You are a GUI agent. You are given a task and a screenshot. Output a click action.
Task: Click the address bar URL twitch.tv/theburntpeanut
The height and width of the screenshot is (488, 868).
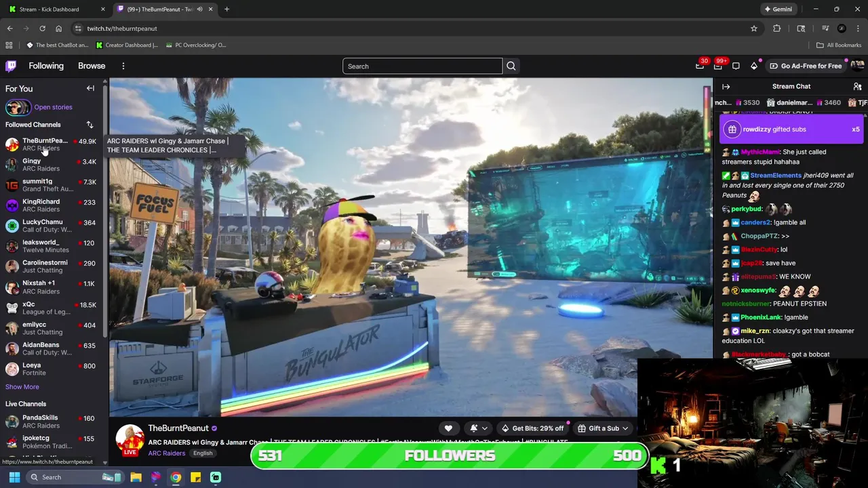(122, 28)
